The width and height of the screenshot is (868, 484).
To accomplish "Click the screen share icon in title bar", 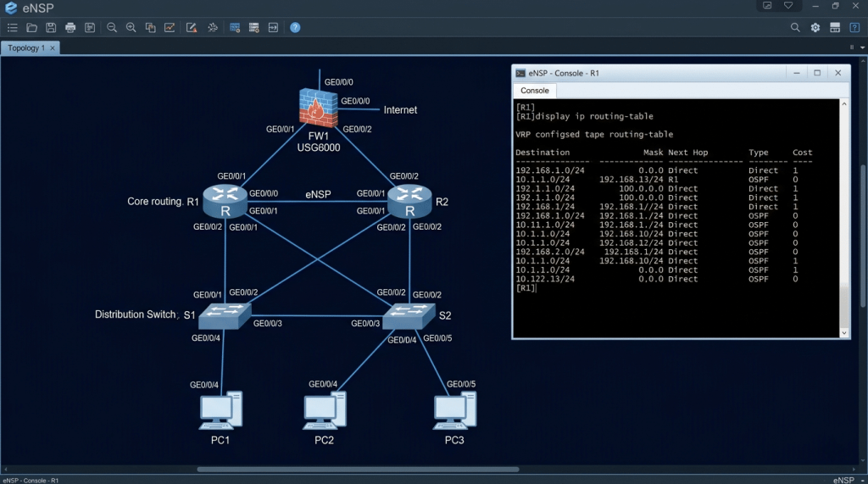I will (767, 6).
